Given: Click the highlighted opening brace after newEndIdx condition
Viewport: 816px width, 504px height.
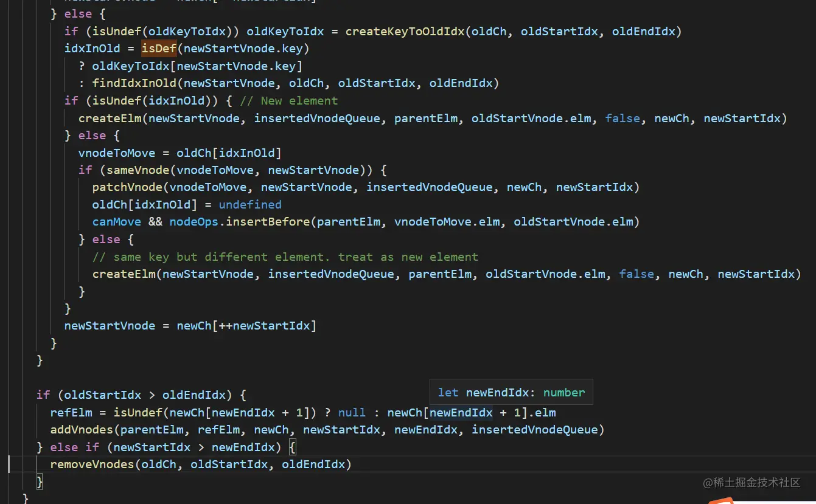Looking at the screenshot, I should point(292,447).
